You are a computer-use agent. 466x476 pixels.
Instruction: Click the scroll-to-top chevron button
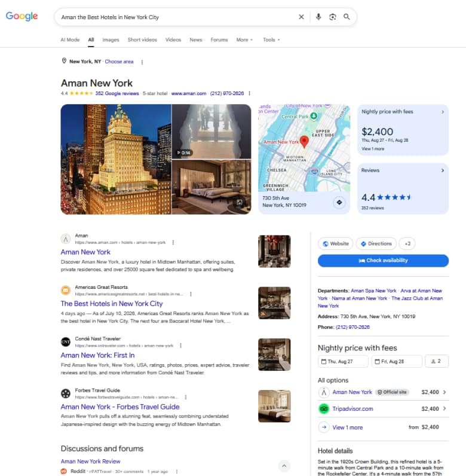point(284,466)
